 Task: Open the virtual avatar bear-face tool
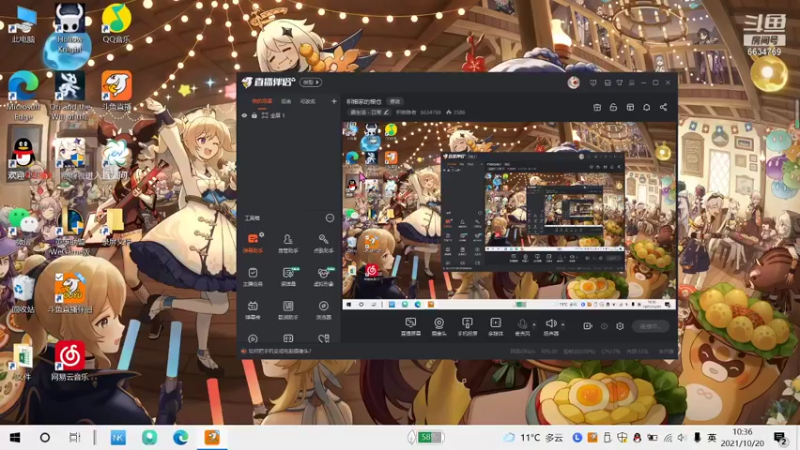tap(323, 277)
